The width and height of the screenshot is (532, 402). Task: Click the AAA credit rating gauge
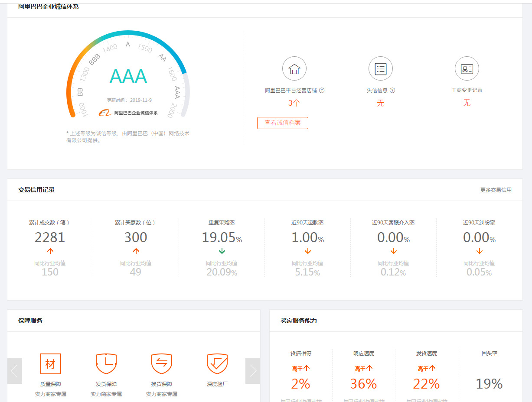(128, 75)
